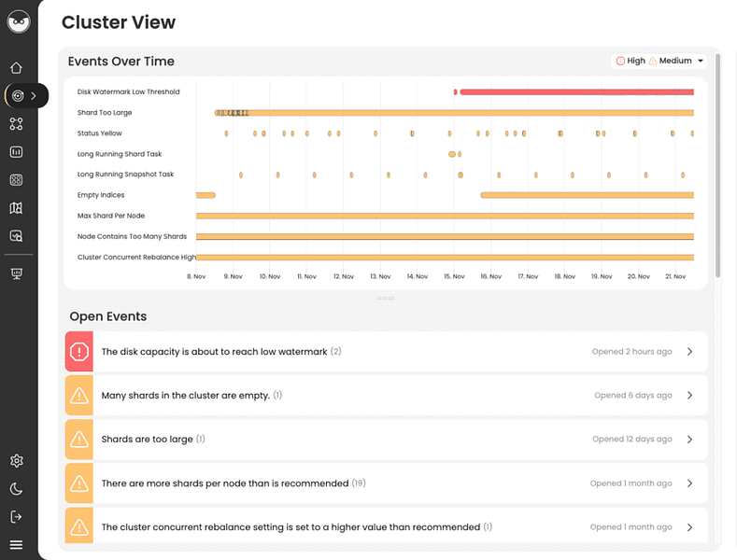This screenshot has width=737, height=560.
Task: Open settings gear in sidebar
Action: (17, 461)
